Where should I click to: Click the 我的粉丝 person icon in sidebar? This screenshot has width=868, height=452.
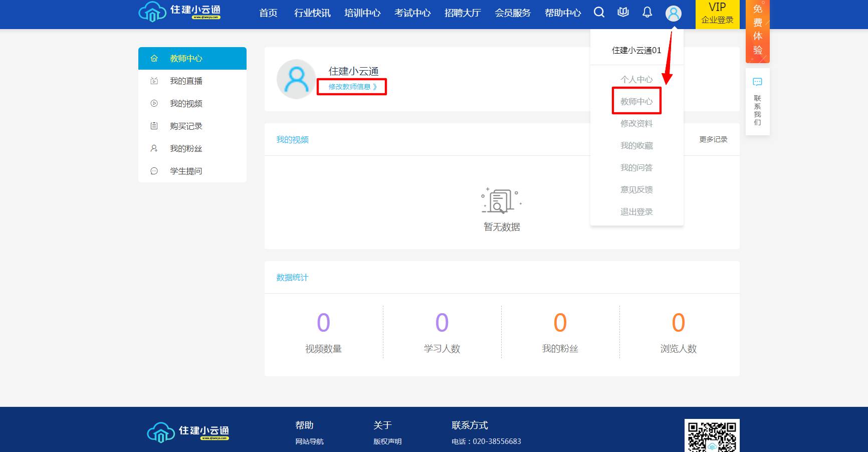coord(154,149)
